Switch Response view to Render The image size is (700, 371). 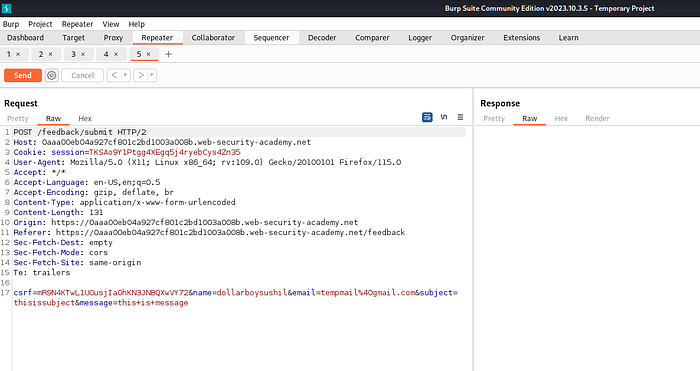pos(597,118)
